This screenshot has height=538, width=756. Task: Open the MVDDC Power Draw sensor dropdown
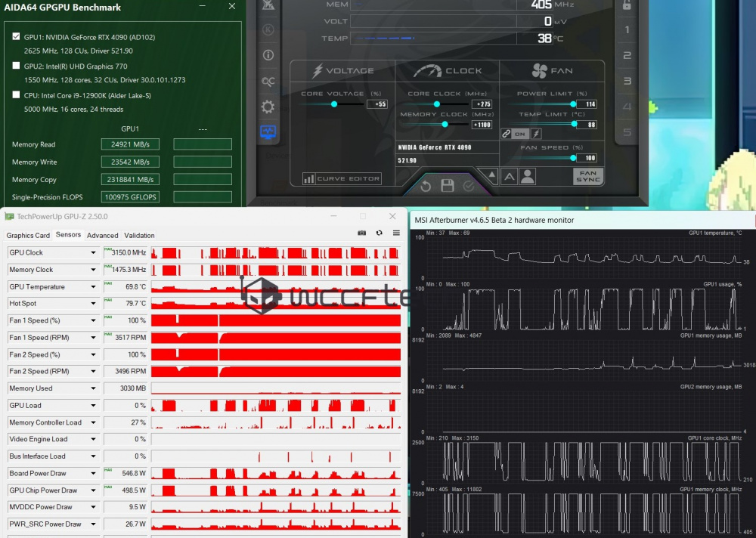tap(93, 507)
